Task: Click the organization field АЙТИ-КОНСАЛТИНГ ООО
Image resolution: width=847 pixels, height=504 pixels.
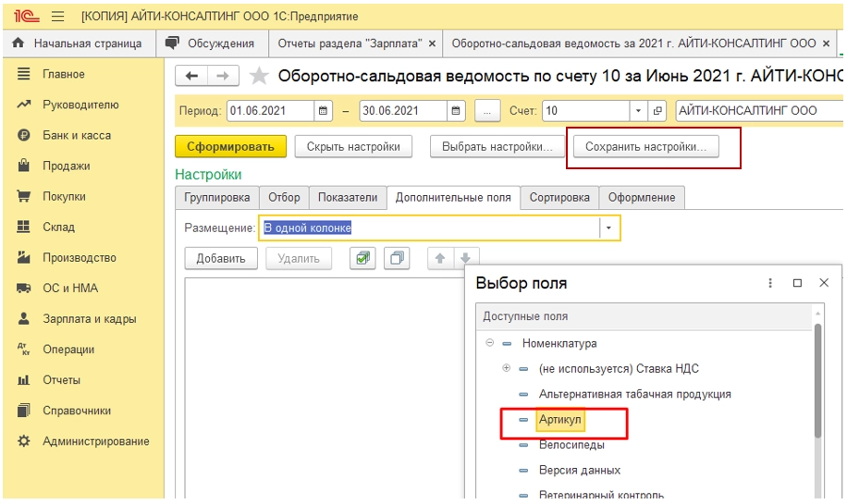Action: coord(759,111)
